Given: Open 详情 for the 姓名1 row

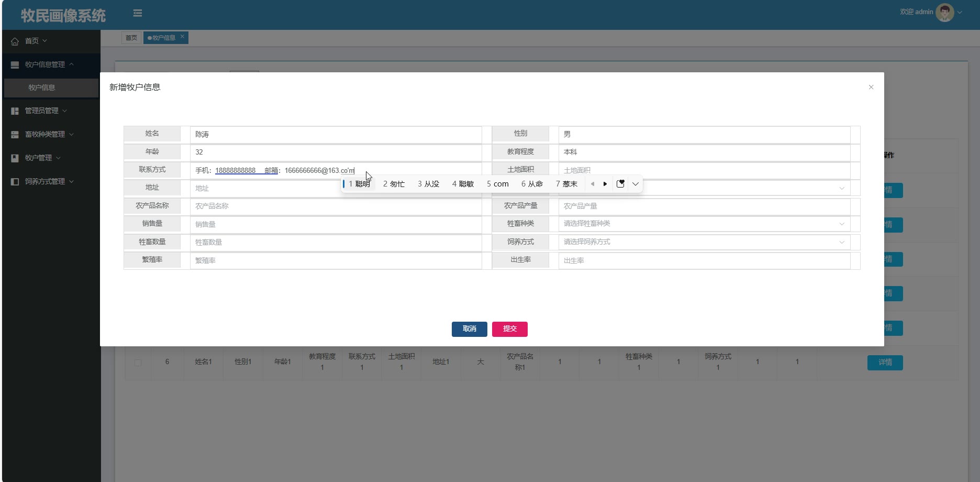Looking at the screenshot, I should [885, 363].
